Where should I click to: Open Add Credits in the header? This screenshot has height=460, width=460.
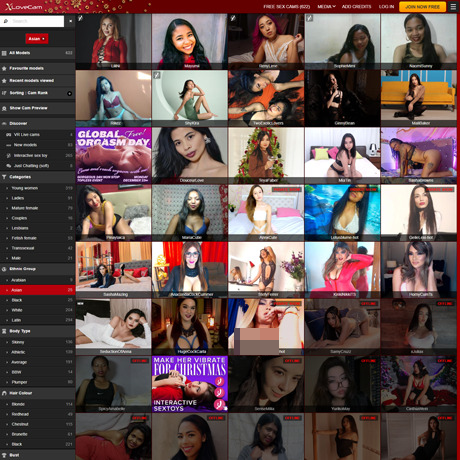(356, 7)
